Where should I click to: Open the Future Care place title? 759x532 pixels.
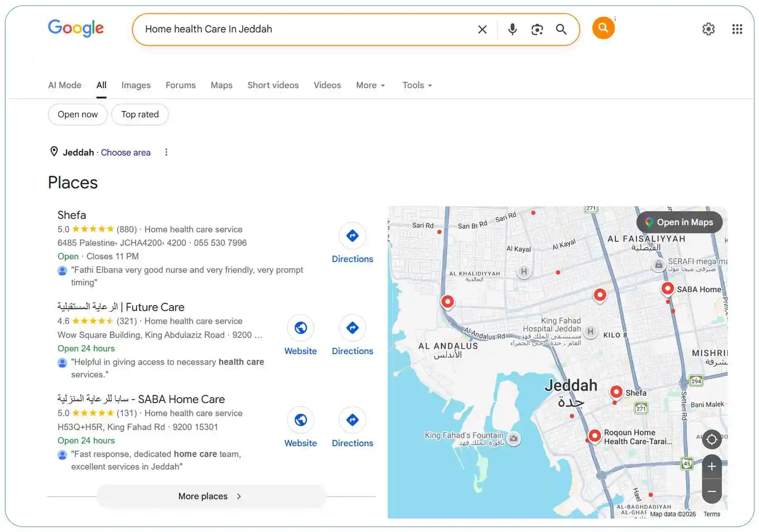click(x=121, y=307)
